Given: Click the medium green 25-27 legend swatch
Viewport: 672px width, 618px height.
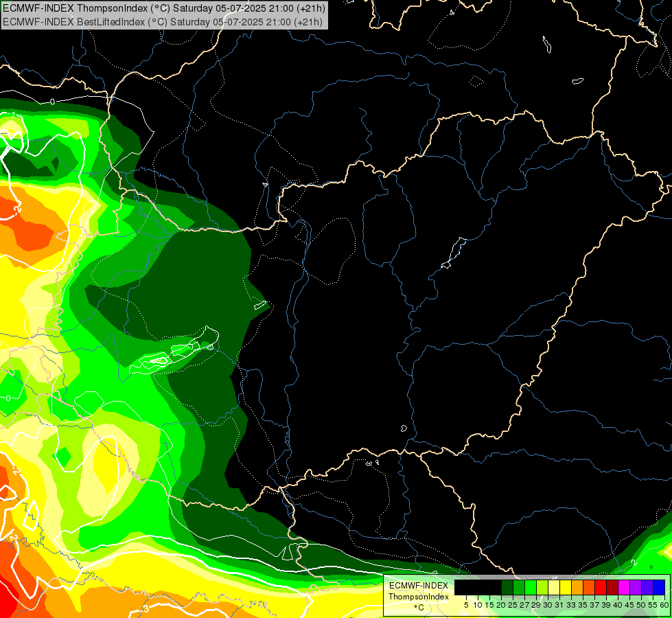Looking at the screenshot, I should click(519, 587).
